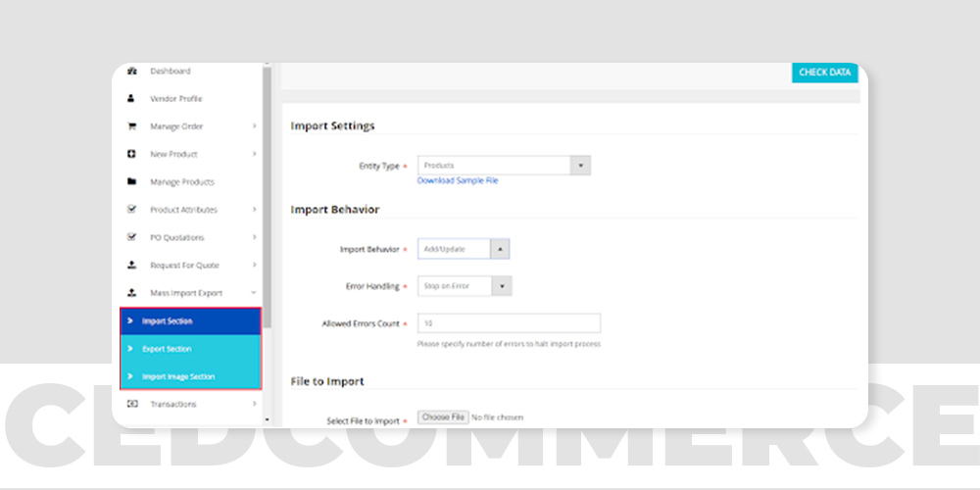Click the Manage Products folder icon
The image size is (980, 490).
click(x=131, y=182)
